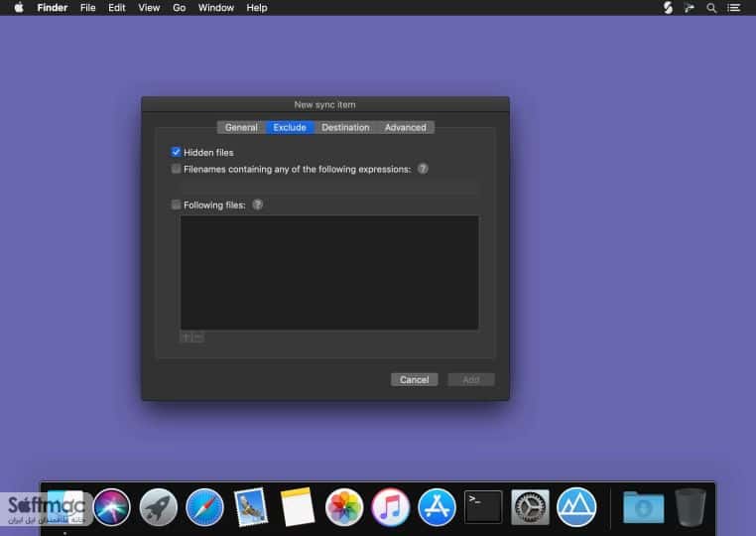The height and width of the screenshot is (536, 756).
Task: Switch to the Destination tab
Action: point(345,127)
